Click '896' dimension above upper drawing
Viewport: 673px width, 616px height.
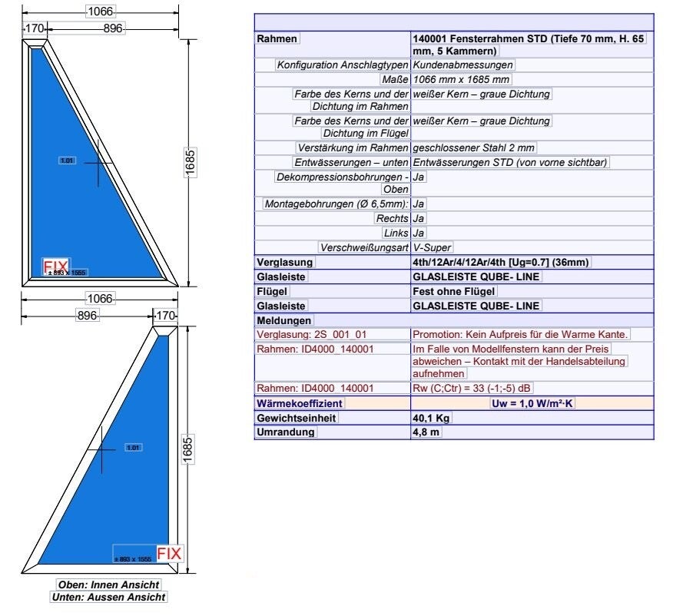tap(113, 28)
